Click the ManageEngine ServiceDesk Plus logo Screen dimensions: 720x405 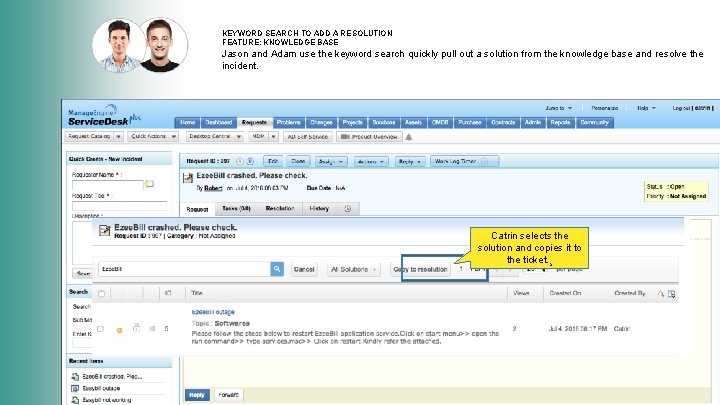[x=104, y=116]
